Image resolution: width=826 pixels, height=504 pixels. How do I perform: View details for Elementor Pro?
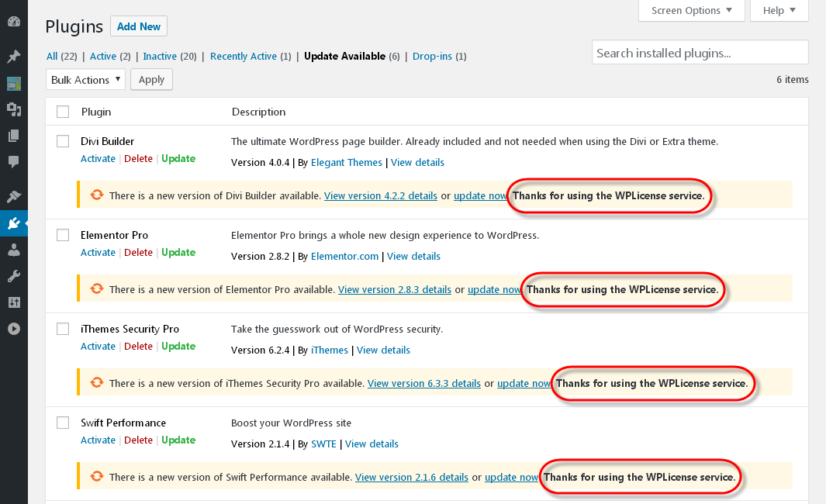413,256
